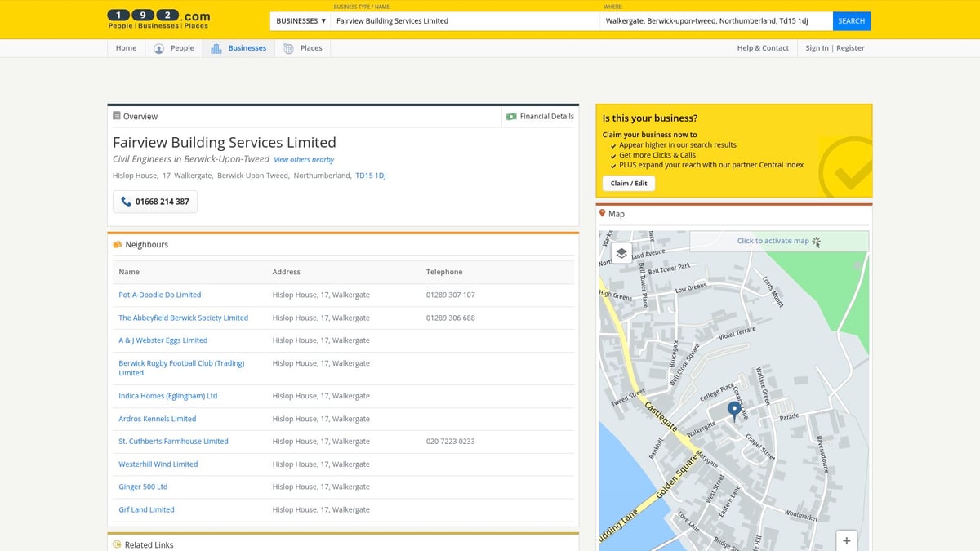Image resolution: width=980 pixels, height=551 pixels.
Task: Click the People person icon in navigation
Action: 159,48
